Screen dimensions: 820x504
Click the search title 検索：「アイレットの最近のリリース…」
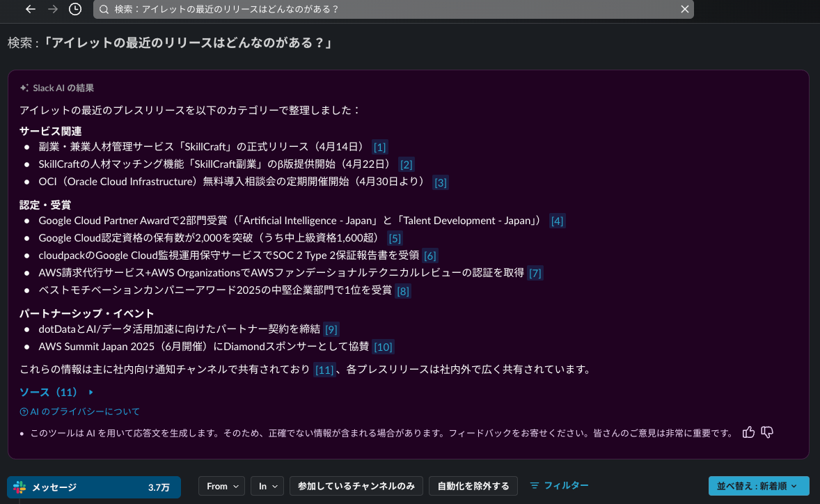(x=171, y=42)
